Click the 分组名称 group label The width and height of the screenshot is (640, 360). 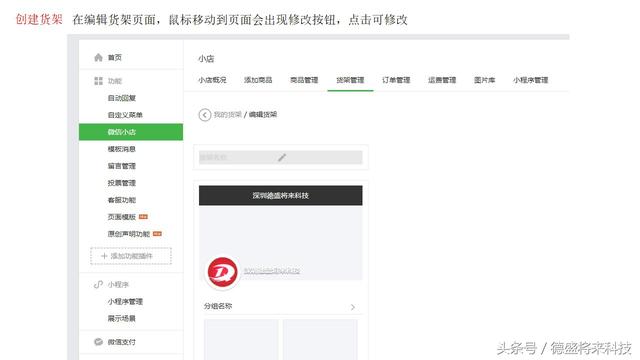218,306
